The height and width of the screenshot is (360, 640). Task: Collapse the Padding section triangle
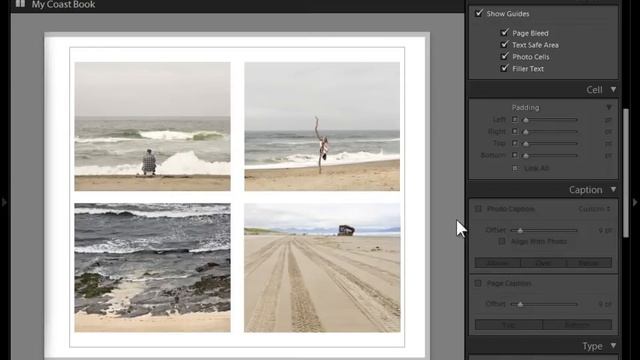(609, 107)
